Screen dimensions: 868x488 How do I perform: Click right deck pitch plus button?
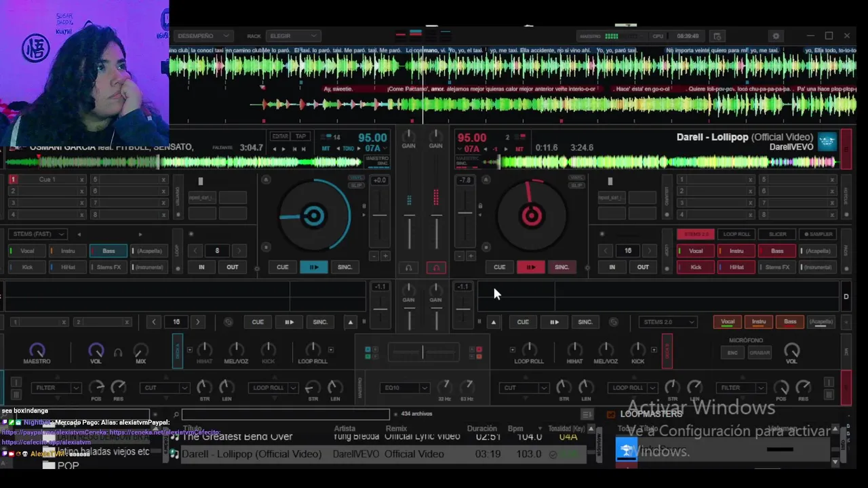[471, 256]
